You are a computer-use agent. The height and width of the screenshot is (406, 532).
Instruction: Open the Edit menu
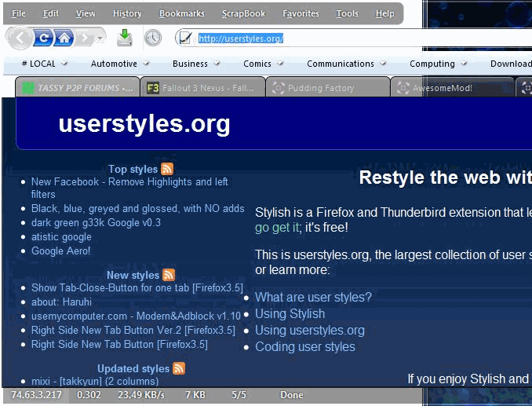tap(51, 13)
